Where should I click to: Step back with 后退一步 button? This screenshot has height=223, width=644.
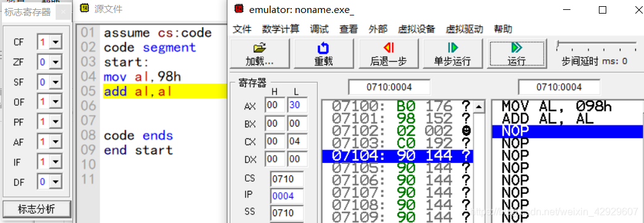coord(388,53)
